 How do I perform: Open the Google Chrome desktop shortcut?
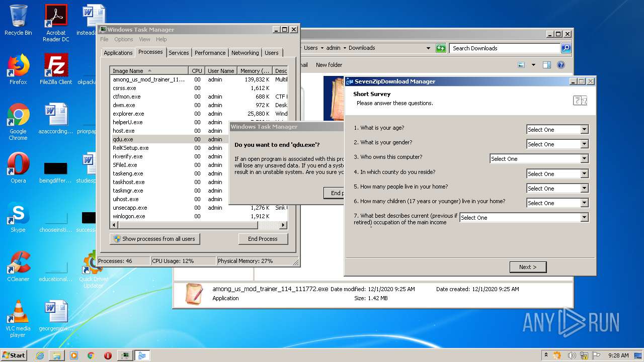point(18,122)
